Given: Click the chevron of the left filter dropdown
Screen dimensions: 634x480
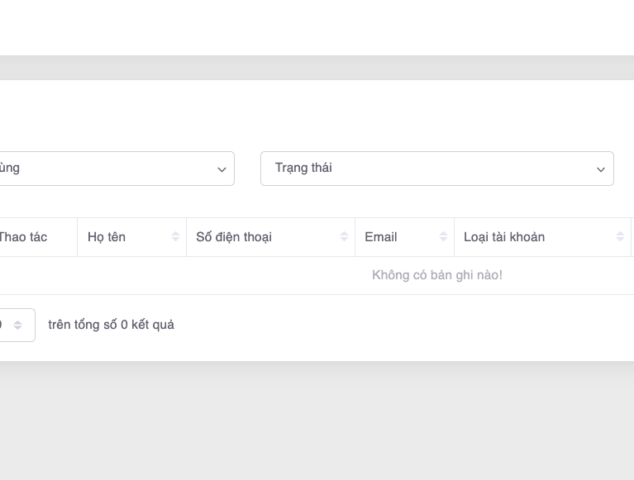Looking at the screenshot, I should pyautogui.click(x=221, y=169).
